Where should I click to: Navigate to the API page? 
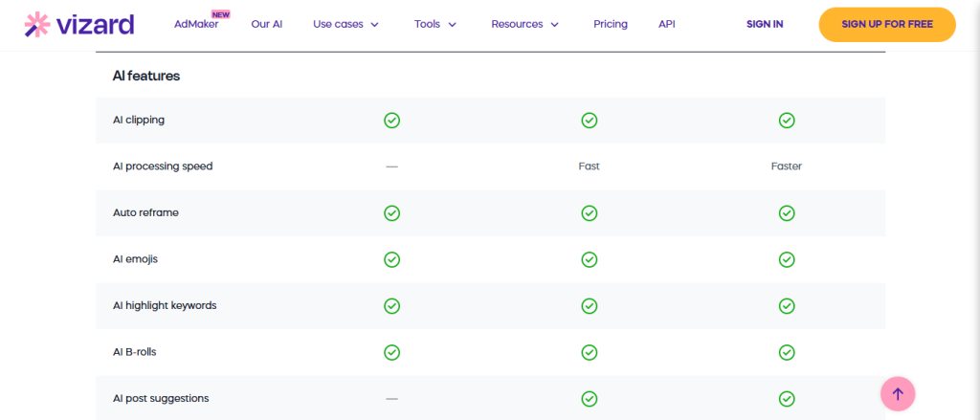click(x=667, y=25)
